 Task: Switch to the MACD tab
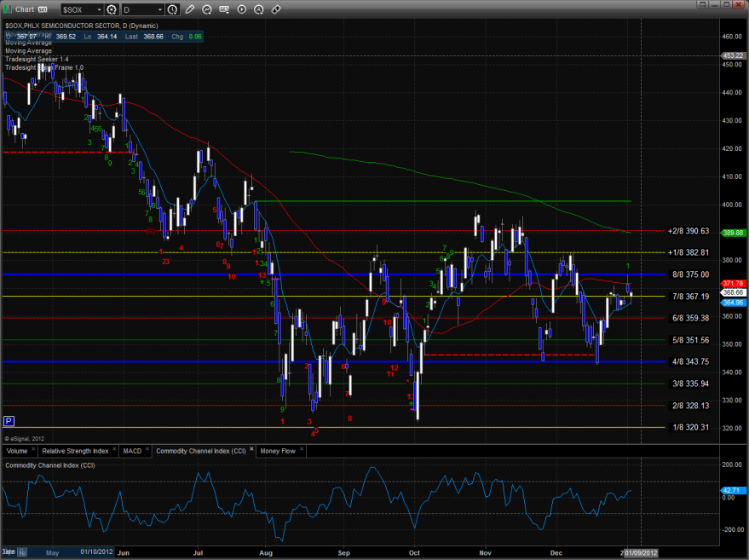[132, 451]
